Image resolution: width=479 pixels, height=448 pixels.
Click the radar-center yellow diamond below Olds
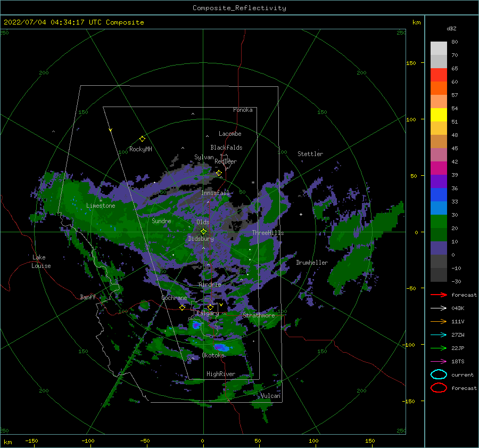(x=203, y=232)
